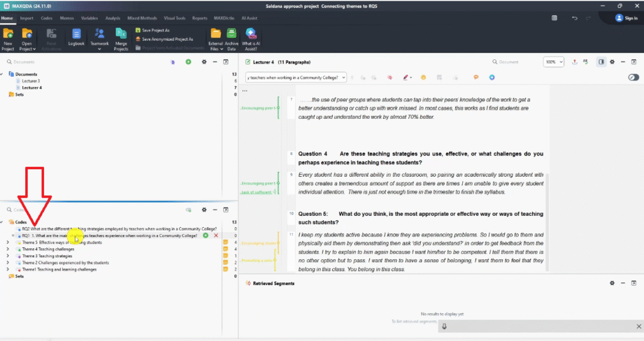The height and width of the screenshot is (341, 644).
Task: Click the New Project icon
Action: tap(8, 37)
